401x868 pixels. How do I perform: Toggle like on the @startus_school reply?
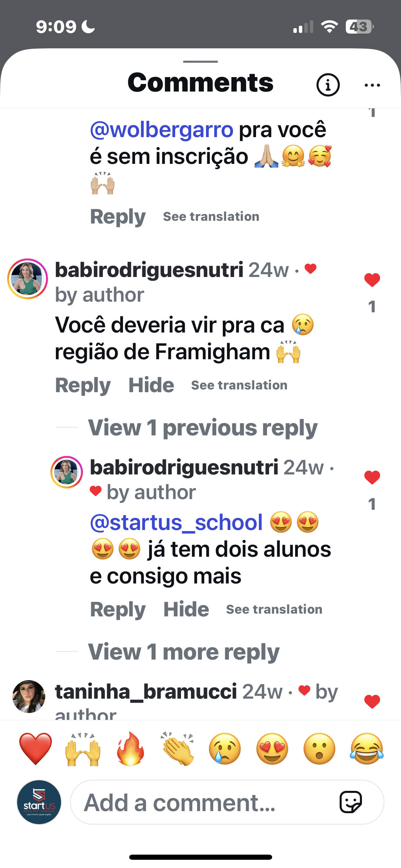(x=372, y=477)
